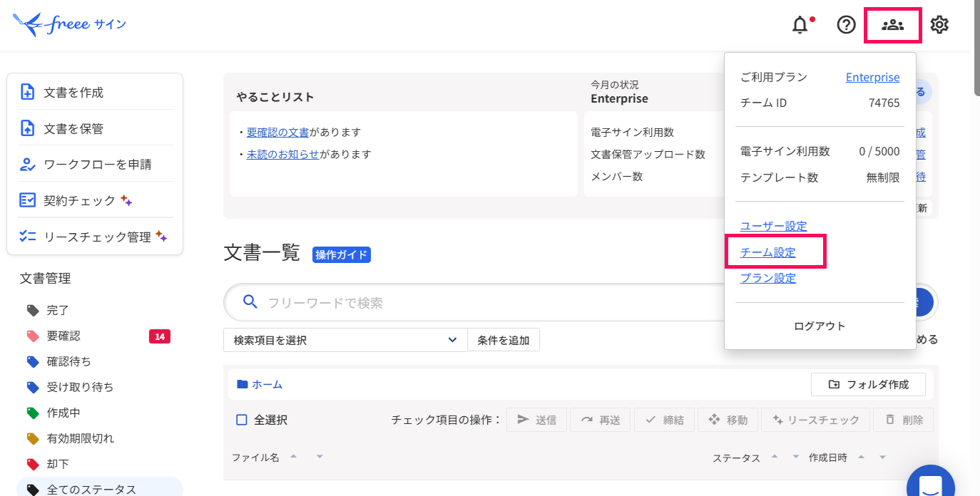Open ユーザー設定 in the team menu
Viewport: 980px width, 496px height.
point(774,226)
